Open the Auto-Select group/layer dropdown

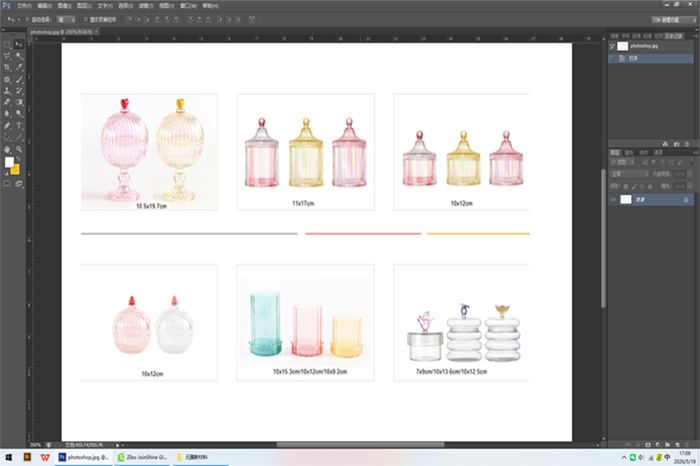[x=66, y=20]
